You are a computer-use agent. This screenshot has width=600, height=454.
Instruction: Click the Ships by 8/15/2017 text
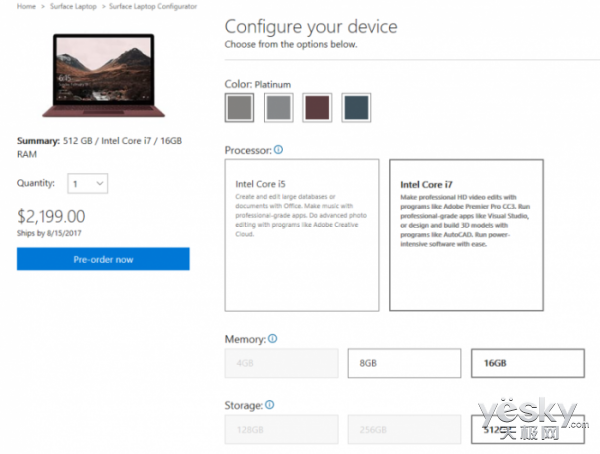point(49,233)
